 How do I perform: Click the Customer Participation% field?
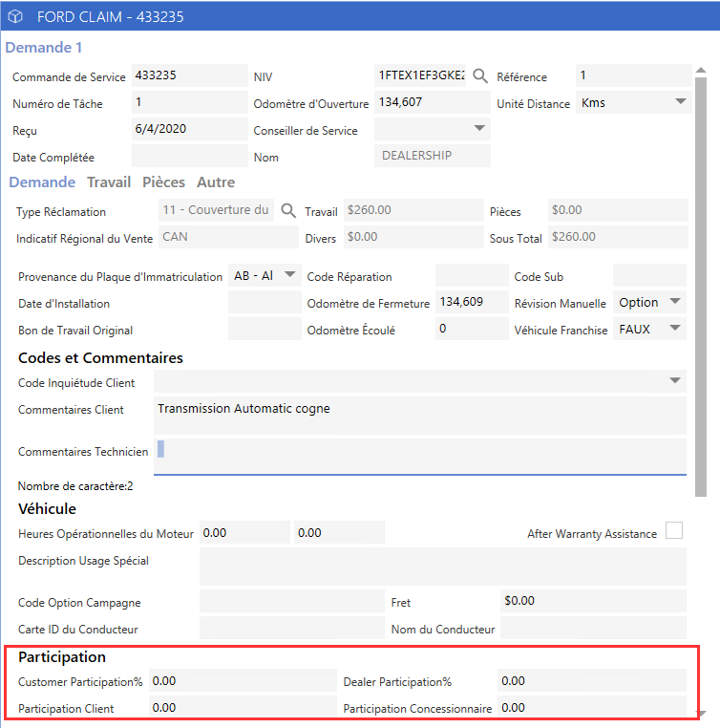tap(243, 680)
